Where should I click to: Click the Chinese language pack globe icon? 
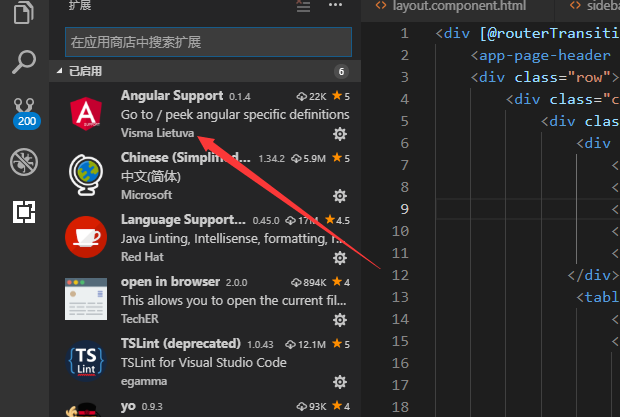coord(86,175)
